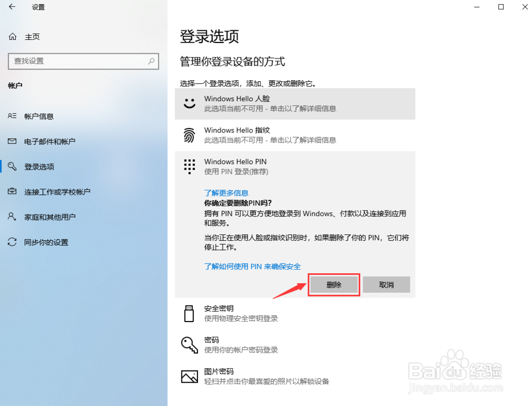The width and height of the screenshot is (532, 406).
Task: Go to 电子邮件和帐户 section
Action: pyautogui.click(x=50, y=141)
